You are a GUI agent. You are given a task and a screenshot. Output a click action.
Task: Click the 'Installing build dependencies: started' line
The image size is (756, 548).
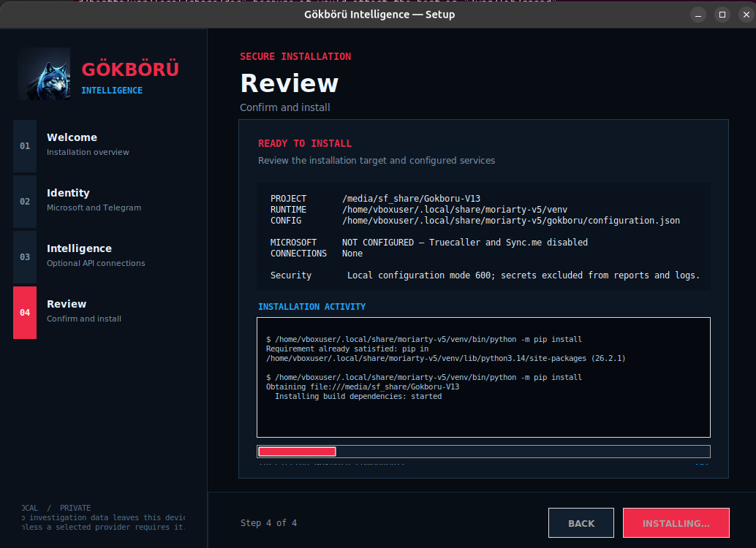click(x=358, y=396)
